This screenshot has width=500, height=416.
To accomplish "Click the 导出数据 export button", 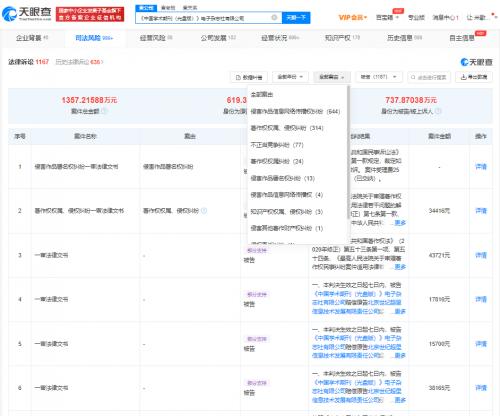I will click(x=474, y=77).
